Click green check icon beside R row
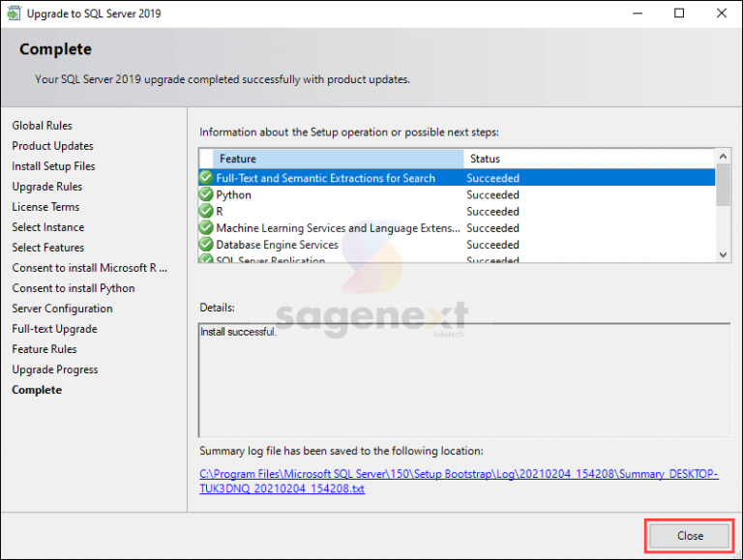The width and height of the screenshot is (743, 560). pos(206,211)
